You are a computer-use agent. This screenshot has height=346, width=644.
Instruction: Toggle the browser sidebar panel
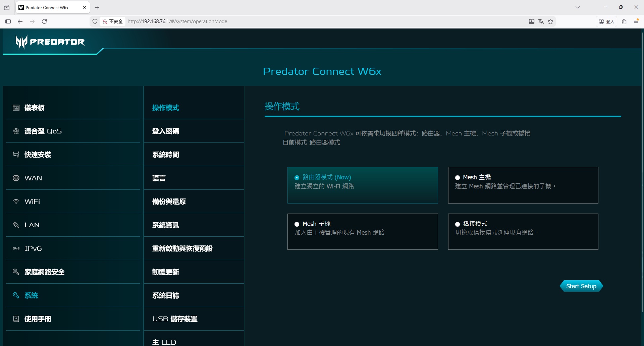click(8, 21)
